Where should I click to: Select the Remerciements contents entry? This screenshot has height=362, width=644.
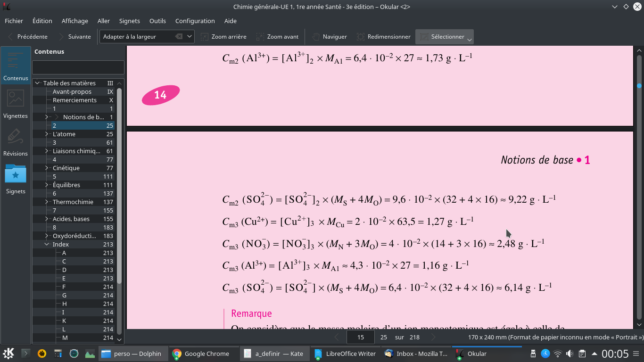pos(74,100)
